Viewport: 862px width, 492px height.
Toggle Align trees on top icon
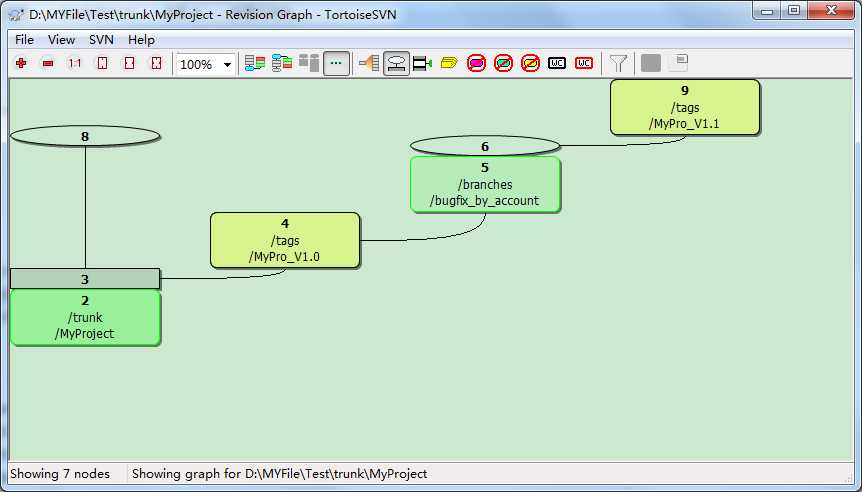[309, 64]
